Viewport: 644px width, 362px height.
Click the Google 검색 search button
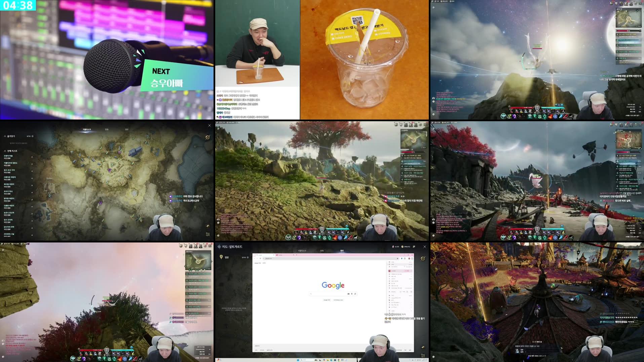coord(327,300)
